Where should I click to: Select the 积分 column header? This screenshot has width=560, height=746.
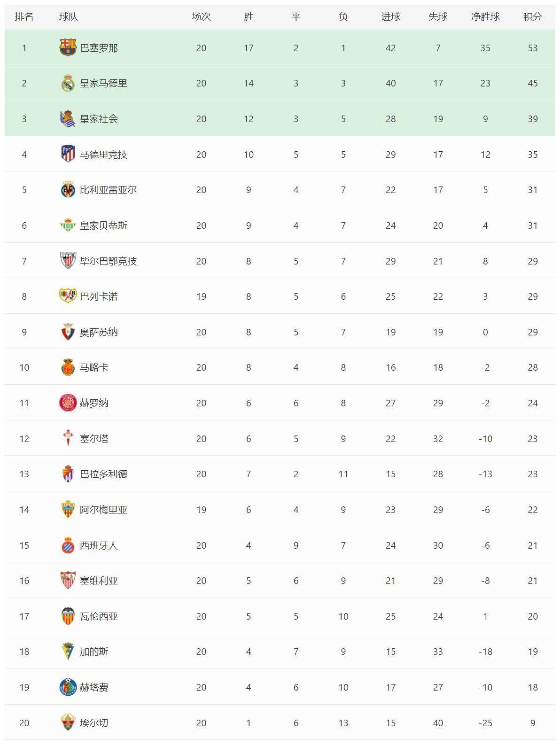(x=532, y=16)
